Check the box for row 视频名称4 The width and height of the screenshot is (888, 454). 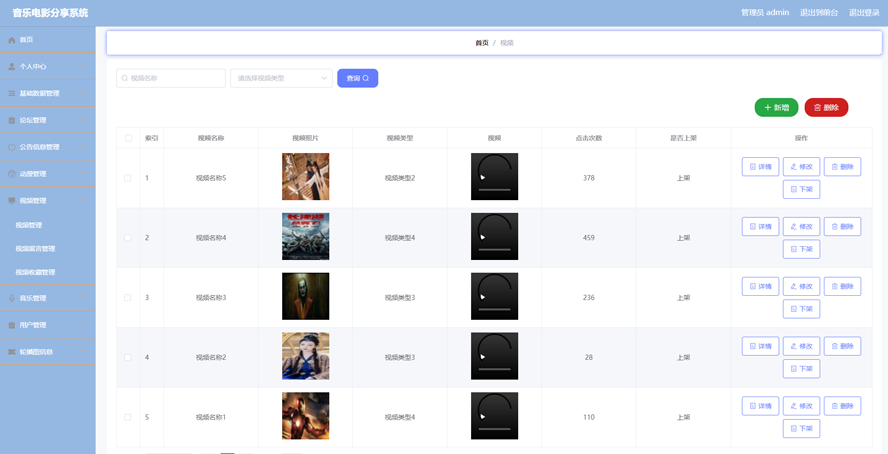click(128, 238)
